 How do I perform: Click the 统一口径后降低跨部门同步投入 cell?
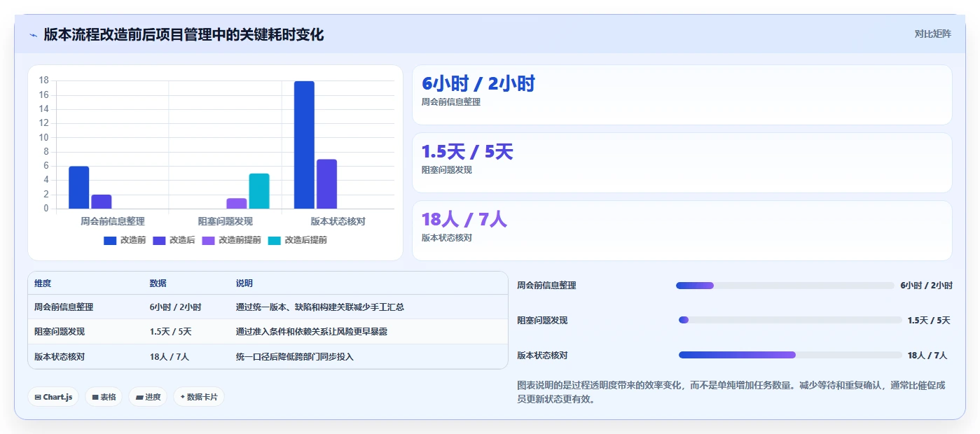295,356
